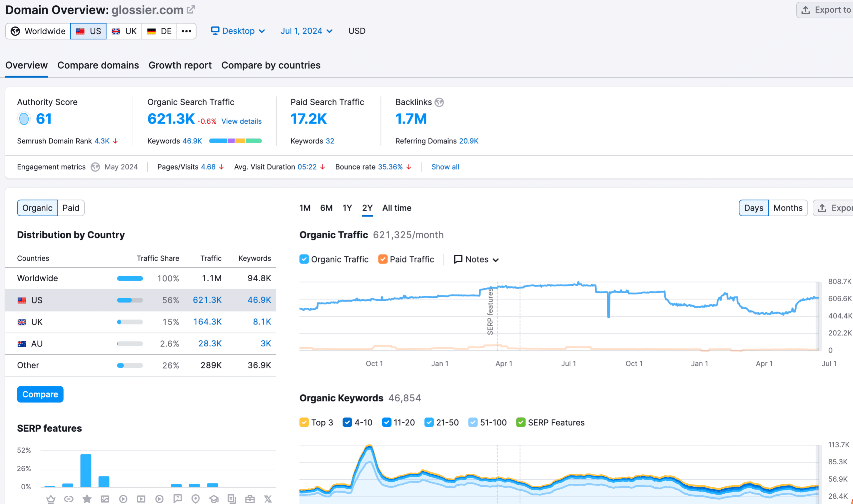Open Compare by countries tab
The width and height of the screenshot is (853, 504).
[271, 65]
